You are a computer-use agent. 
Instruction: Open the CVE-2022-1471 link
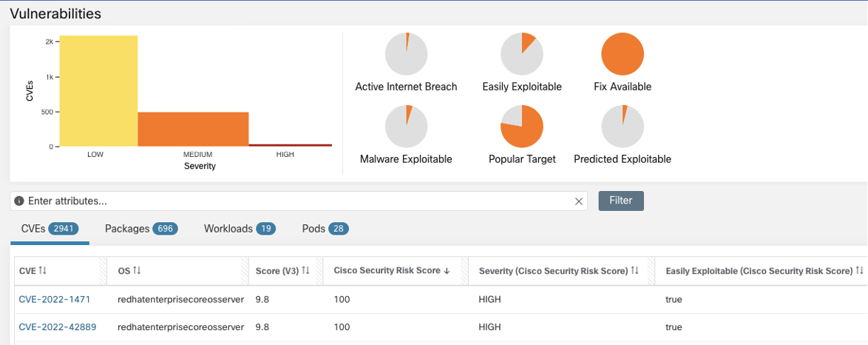(54, 299)
